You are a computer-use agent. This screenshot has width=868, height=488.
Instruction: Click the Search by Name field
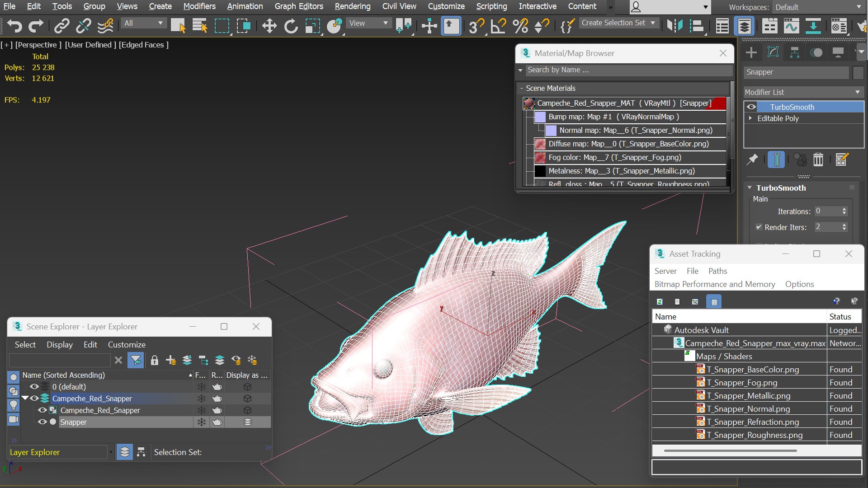click(628, 70)
